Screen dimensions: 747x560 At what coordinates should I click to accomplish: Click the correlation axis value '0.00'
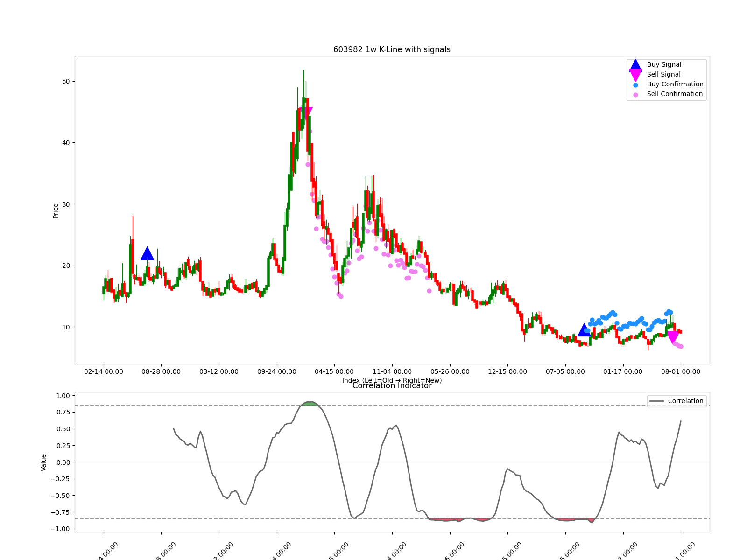pos(63,462)
